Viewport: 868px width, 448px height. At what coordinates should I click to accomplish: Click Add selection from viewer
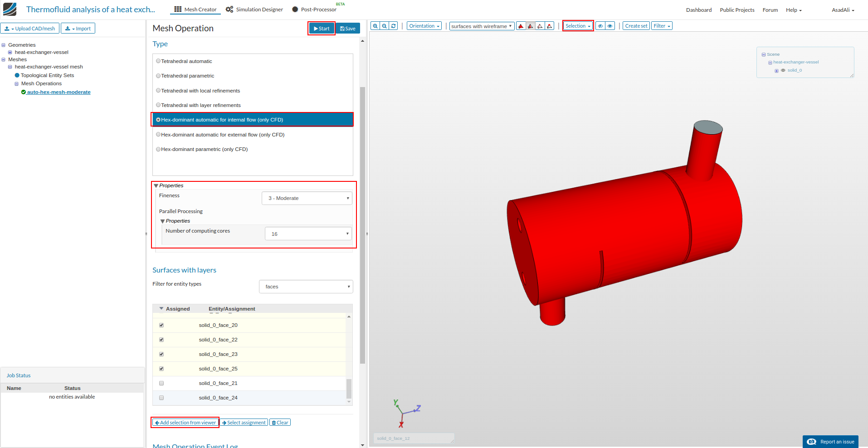[185, 423]
